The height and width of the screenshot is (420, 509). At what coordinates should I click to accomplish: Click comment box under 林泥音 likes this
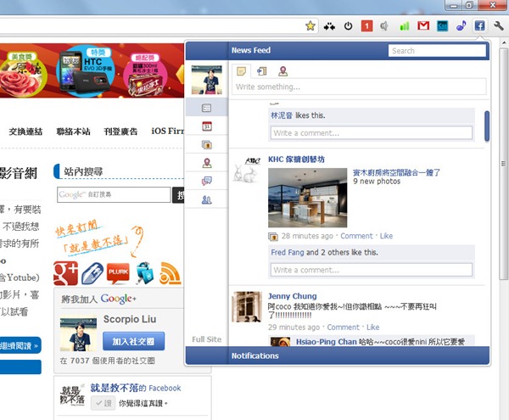click(x=372, y=132)
